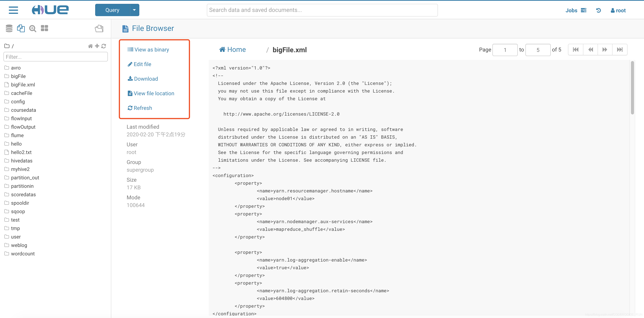Open the scoredatas folder

coord(23,195)
